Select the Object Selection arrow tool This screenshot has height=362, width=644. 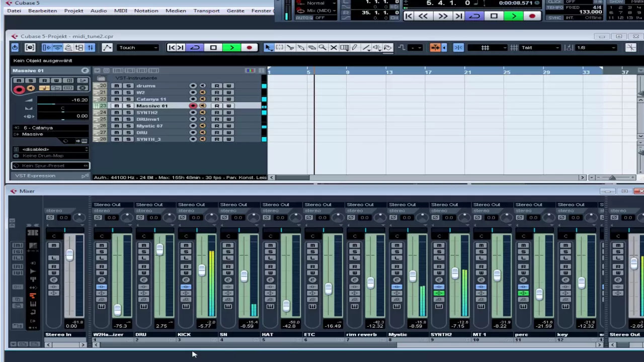click(x=268, y=47)
